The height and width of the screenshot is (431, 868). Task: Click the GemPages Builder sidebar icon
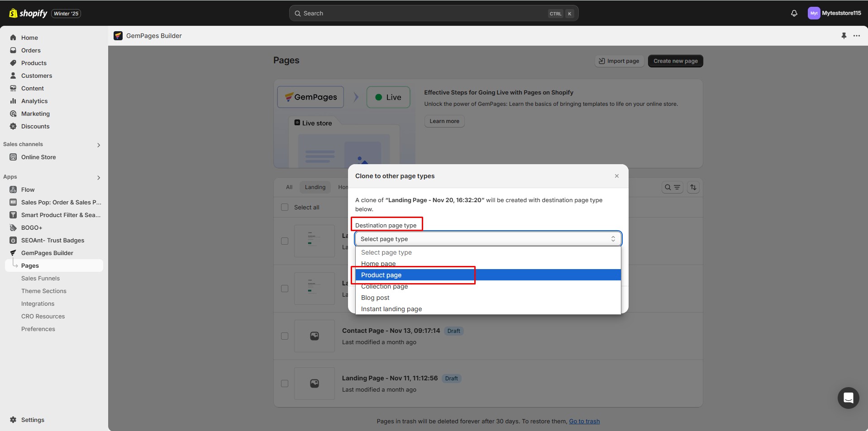click(x=13, y=253)
